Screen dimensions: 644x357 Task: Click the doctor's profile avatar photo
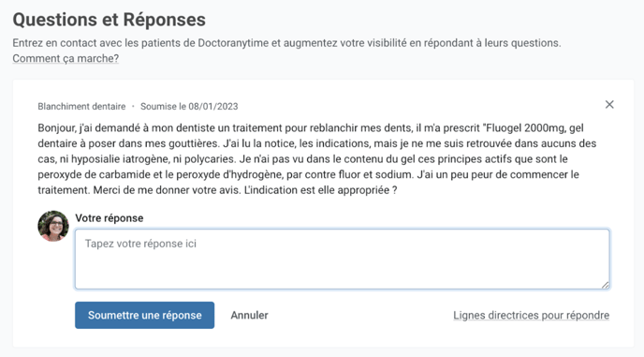point(53,226)
